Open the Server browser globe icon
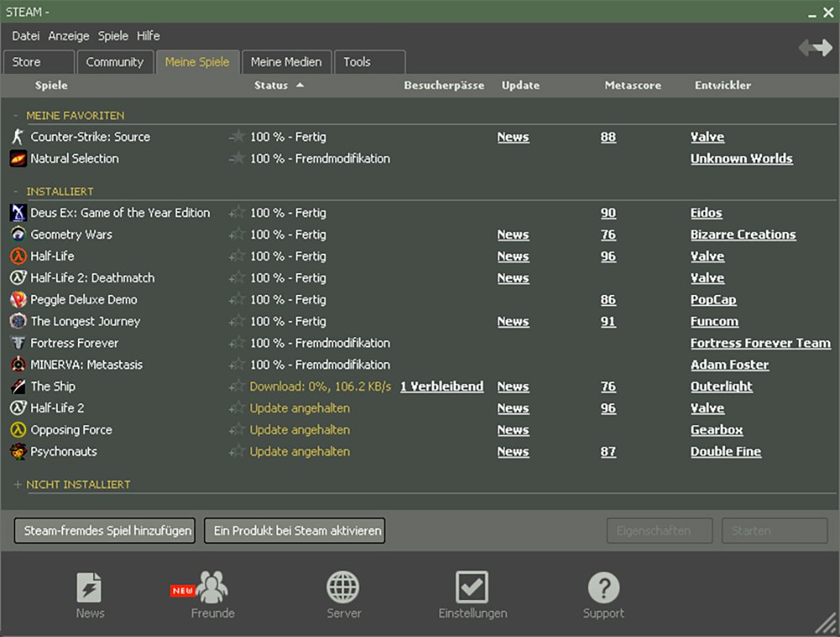840x637 pixels. coord(343,587)
